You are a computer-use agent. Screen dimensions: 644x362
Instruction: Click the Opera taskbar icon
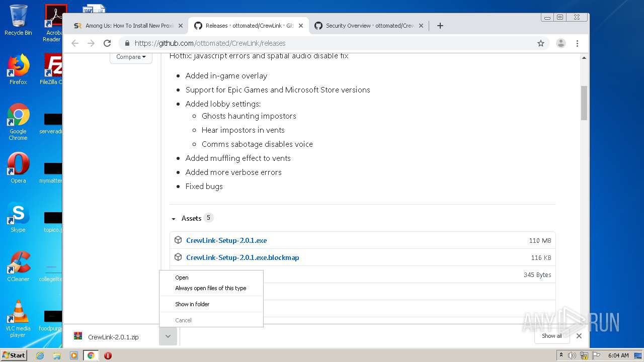pos(108,355)
